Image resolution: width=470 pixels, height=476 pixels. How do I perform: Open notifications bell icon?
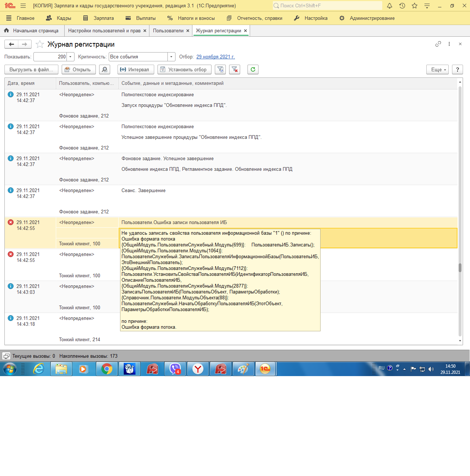coord(390,6)
